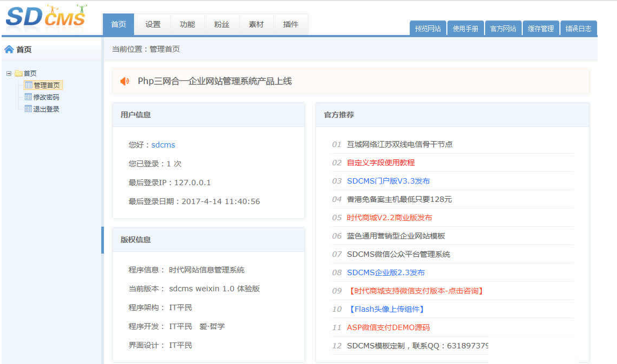Click the 预览网站 button
The width and height of the screenshot is (617, 364).
[x=427, y=27]
